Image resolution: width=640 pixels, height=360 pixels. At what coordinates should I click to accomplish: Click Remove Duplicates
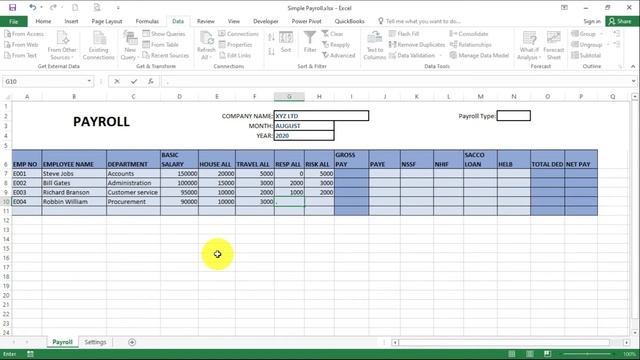417,44
